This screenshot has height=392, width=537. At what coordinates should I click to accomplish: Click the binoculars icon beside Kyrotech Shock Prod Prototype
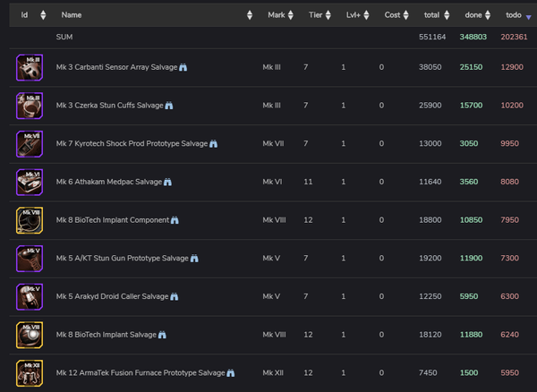coord(214,143)
